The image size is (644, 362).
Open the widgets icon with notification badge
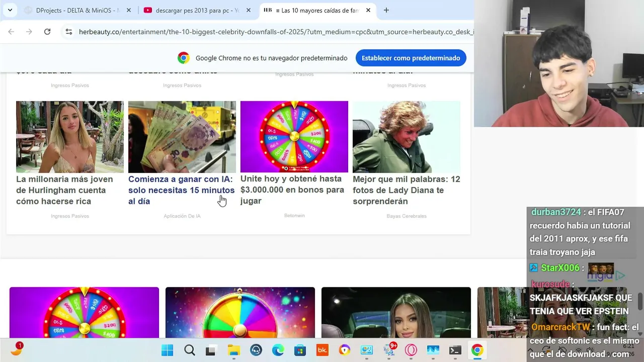pyautogui.click(x=16, y=349)
